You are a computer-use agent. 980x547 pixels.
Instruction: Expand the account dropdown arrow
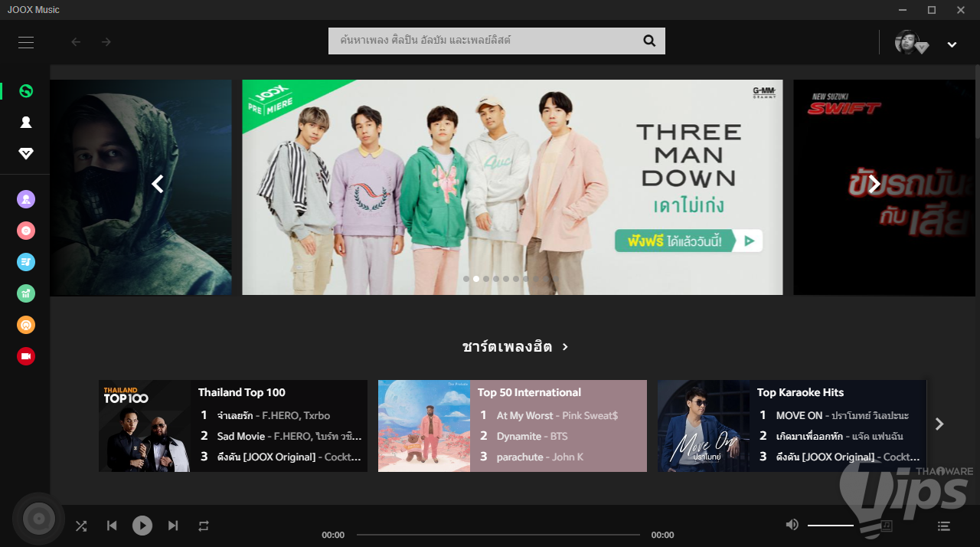952,44
